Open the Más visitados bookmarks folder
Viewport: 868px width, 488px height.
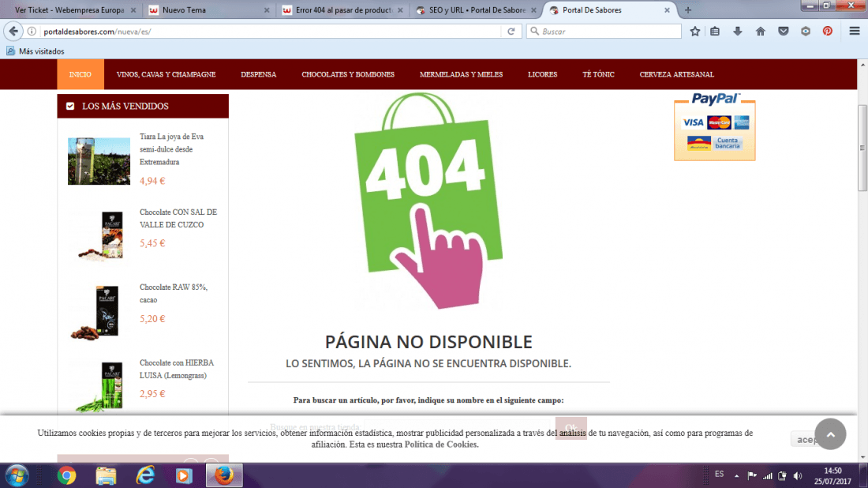click(x=36, y=51)
